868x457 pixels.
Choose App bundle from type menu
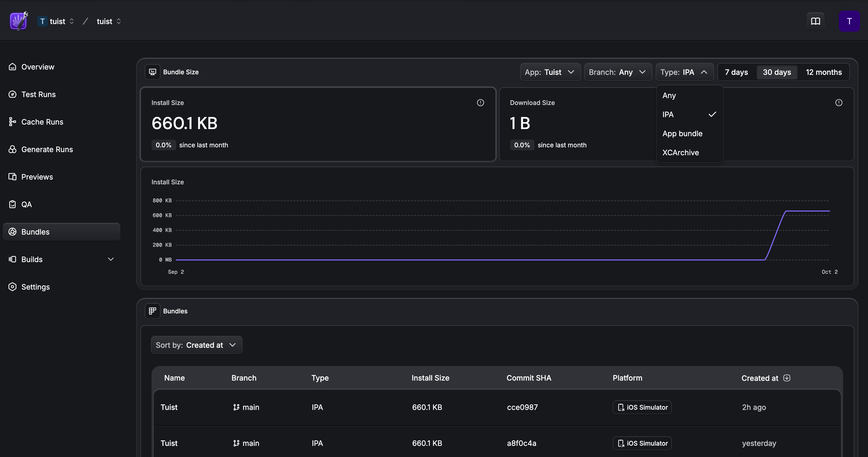coord(682,134)
